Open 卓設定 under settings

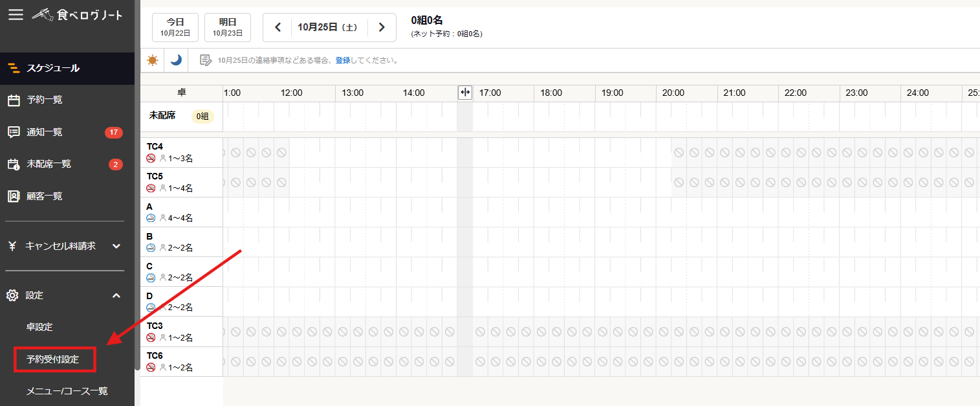pos(39,327)
